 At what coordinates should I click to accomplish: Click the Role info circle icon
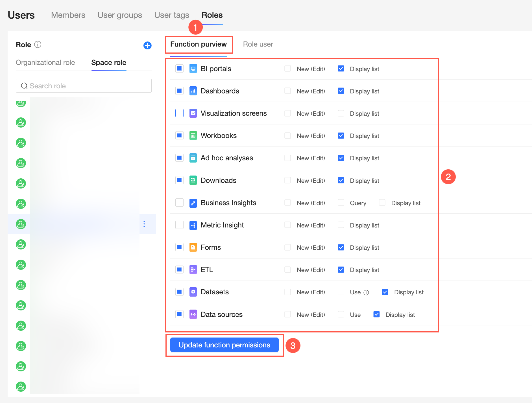[38, 45]
